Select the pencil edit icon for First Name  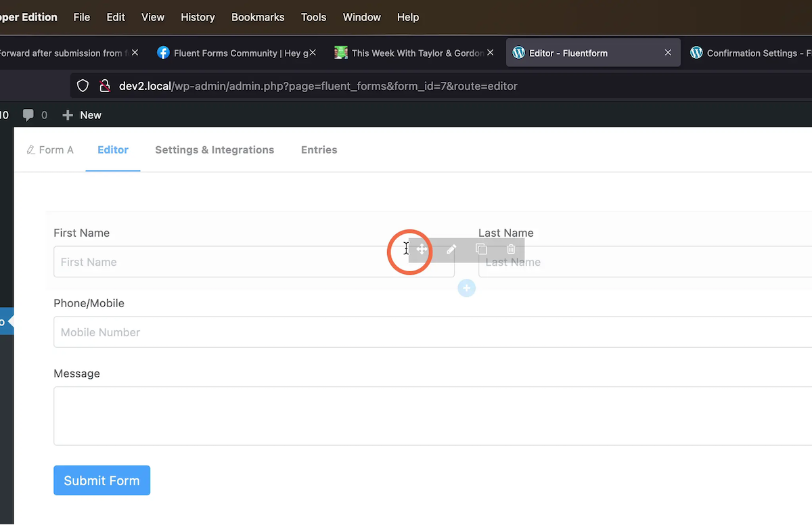(x=451, y=249)
